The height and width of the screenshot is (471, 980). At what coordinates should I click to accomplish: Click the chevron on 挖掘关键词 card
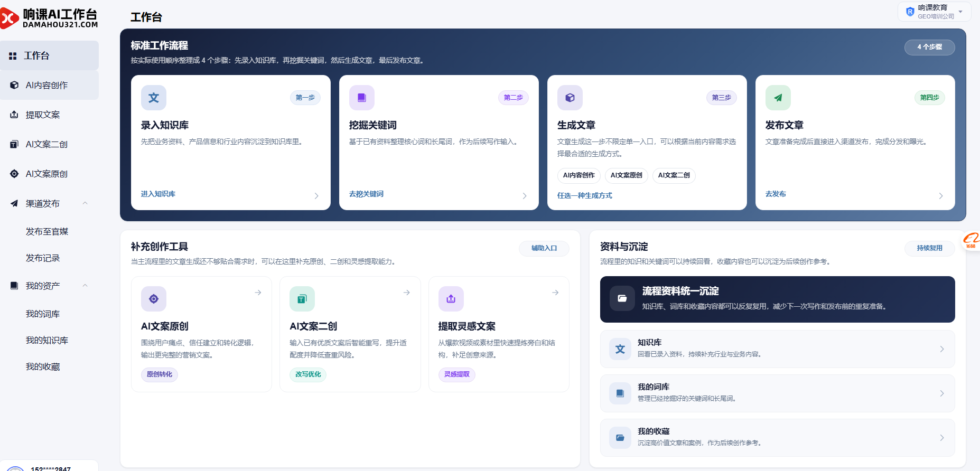pyautogui.click(x=525, y=196)
